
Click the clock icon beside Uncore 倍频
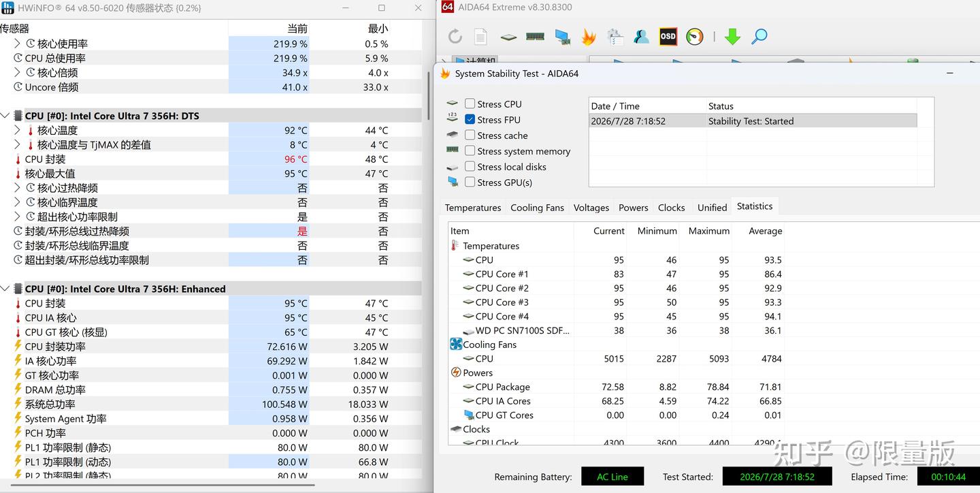point(18,87)
